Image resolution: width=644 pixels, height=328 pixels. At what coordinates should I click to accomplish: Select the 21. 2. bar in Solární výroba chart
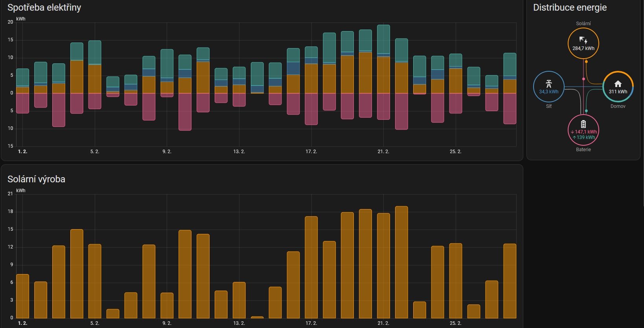coord(383,266)
